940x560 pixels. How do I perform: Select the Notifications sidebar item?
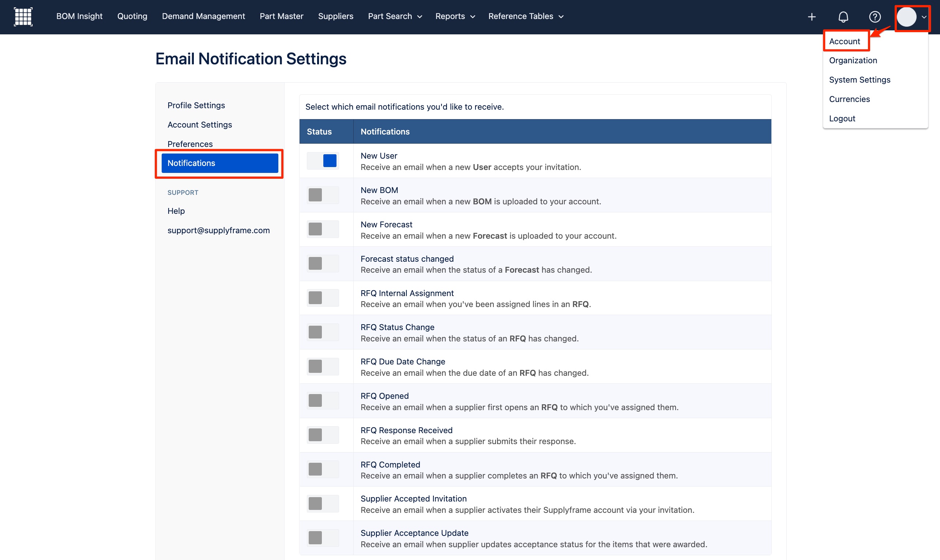[x=220, y=163]
